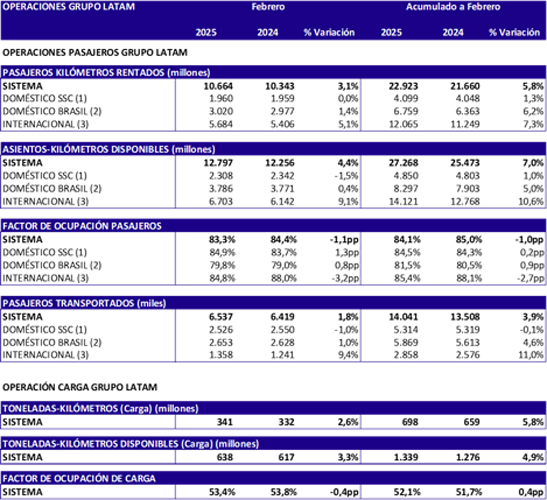This screenshot has width=547, height=500.
Task: Select the 'Acumulado a Febrero' column group header
Action: pyautogui.click(x=453, y=7)
